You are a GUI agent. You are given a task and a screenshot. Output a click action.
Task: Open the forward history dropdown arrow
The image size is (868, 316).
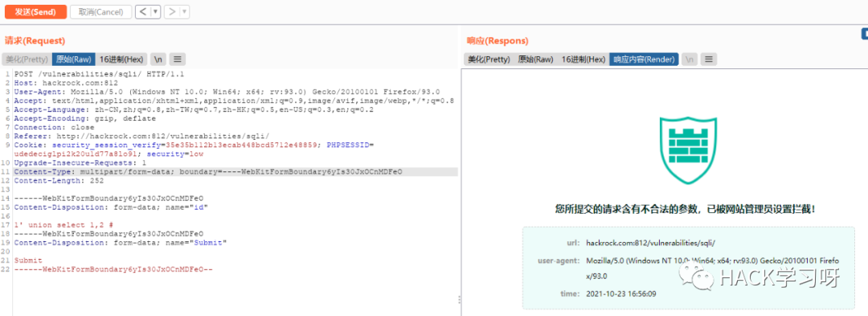coord(184,11)
